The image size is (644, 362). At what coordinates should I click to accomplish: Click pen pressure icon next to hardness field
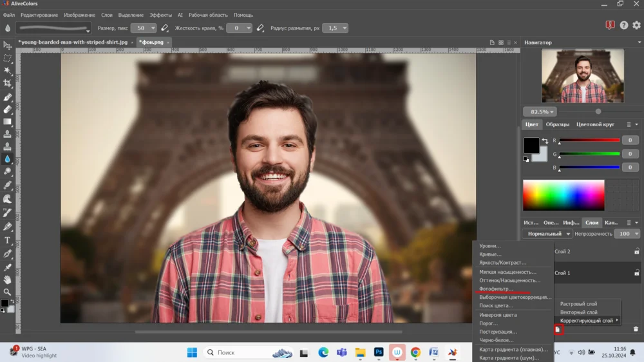(x=260, y=28)
